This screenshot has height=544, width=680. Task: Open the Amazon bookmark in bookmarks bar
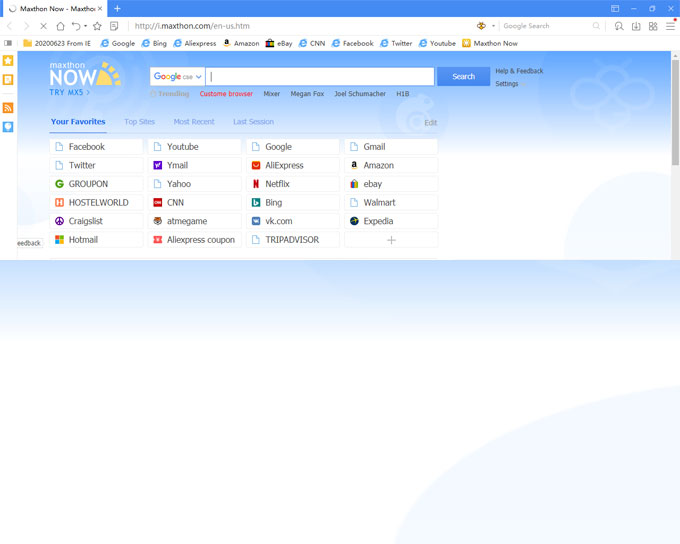pyautogui.click(x=241, y=43)
